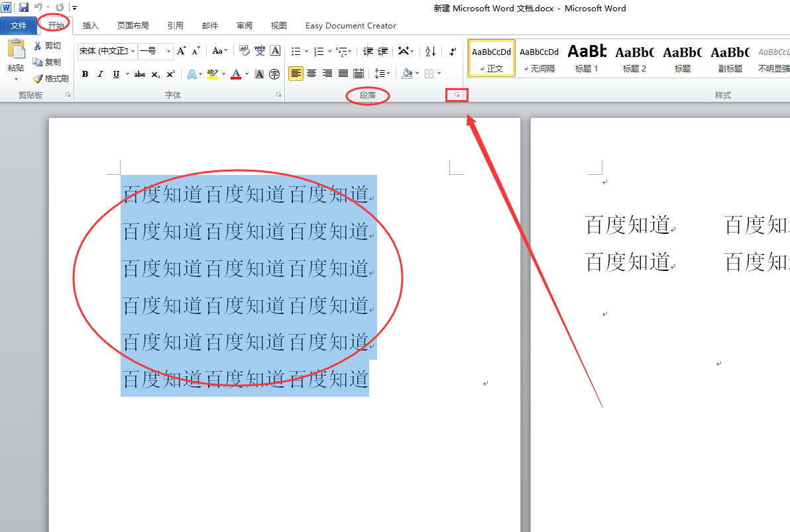Click the Grow Font icon
Screen dimensions: 790x532
point(182,51)
